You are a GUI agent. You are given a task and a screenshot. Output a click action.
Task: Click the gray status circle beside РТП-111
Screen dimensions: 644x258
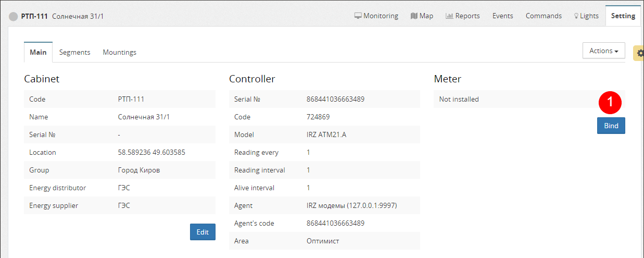pyautogui.click(x=14, y=16)
